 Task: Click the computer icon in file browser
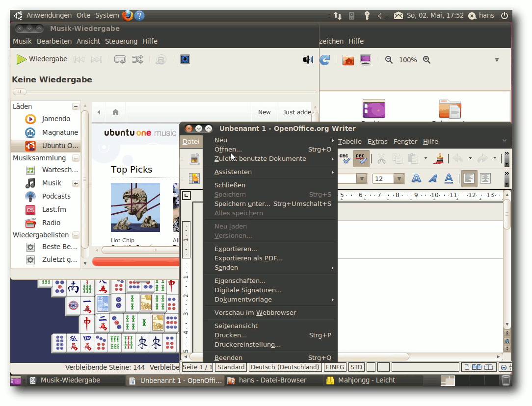click(x=366, y=60)
